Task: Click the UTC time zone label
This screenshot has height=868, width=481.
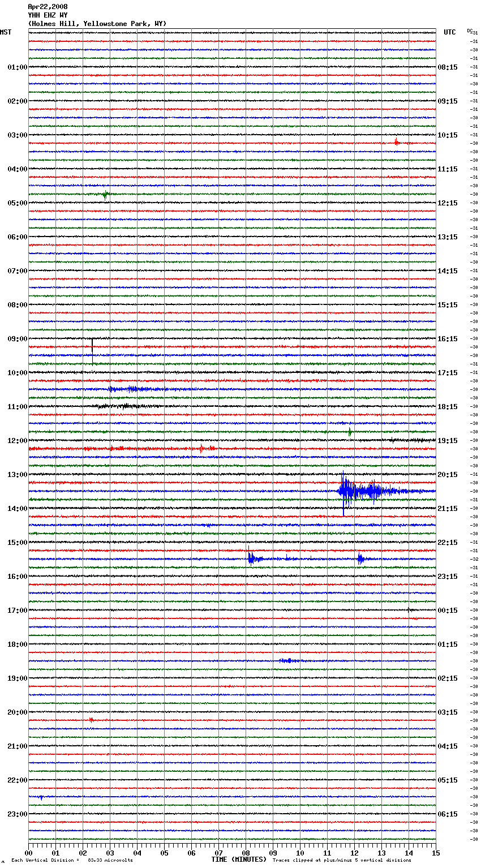Action: (x=449, y=32)
